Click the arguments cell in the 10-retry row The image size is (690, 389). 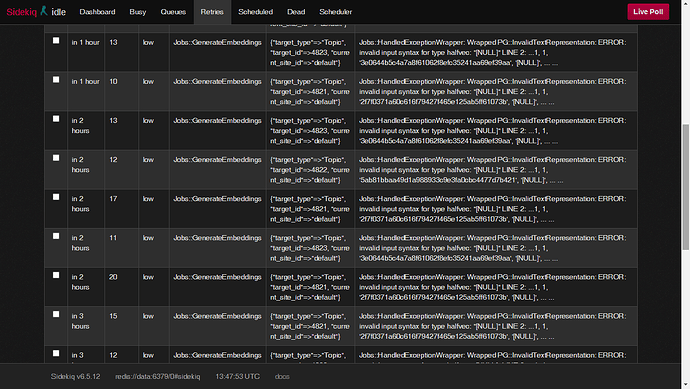coord(310,92)
